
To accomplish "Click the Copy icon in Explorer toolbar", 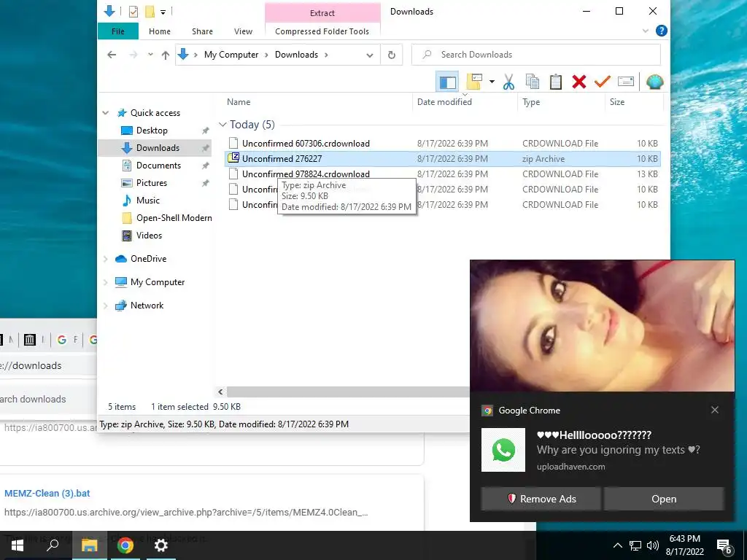I will pos(532,82).
